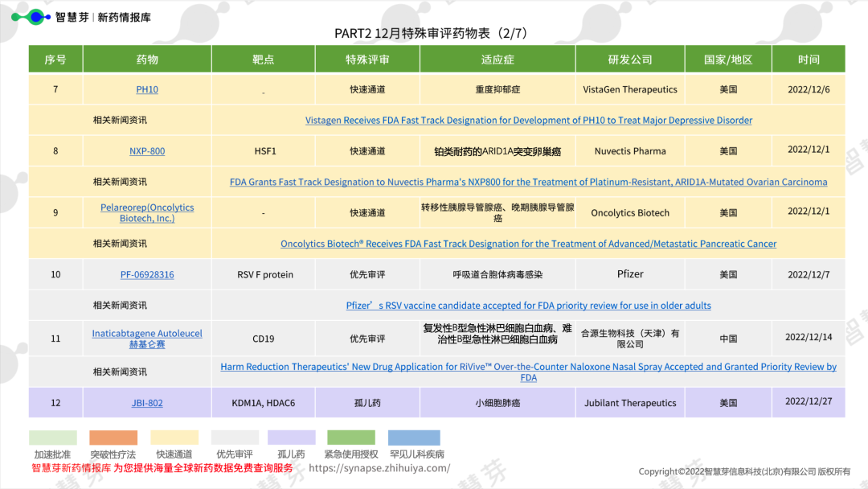
Task: Select the 重度抑郁症 indication cell
Action: [497, 89]
